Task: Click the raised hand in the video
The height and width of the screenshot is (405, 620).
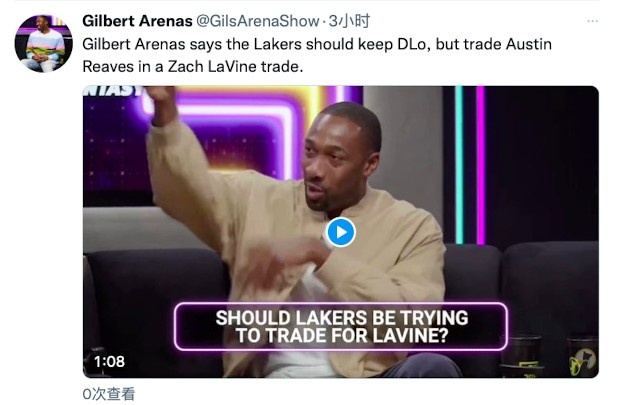Action: pyautogui.click(x=162, y=104)
